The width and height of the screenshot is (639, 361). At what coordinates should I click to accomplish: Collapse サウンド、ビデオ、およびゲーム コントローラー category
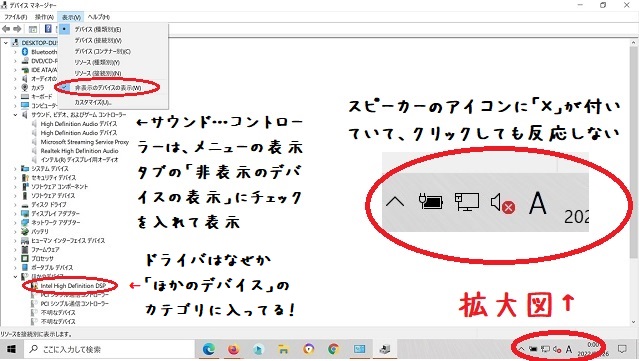point(15,115)
